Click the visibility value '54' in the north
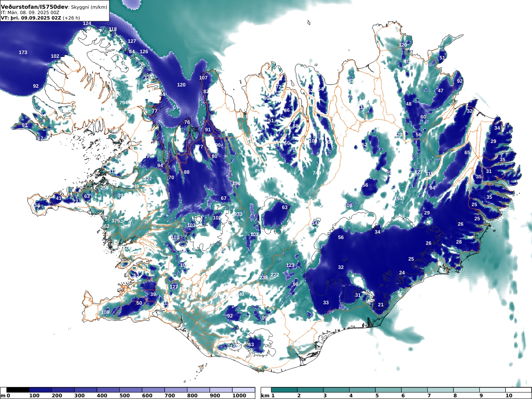This screenshot has width=532, height=399. point(320,89)
